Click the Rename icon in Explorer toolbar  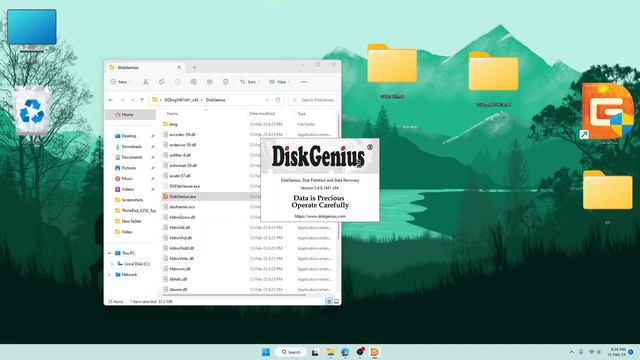pos(193,82)
